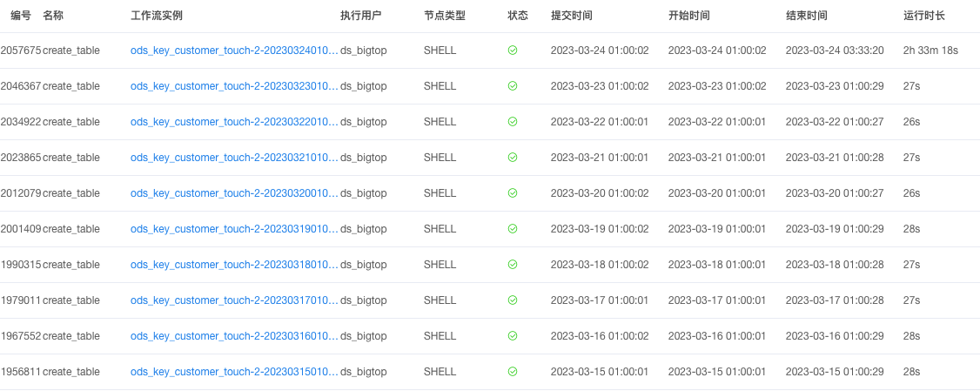Click start time 2023-03-18 01:00:01
This screenshot has width=980, height=391.
point(717,265)
